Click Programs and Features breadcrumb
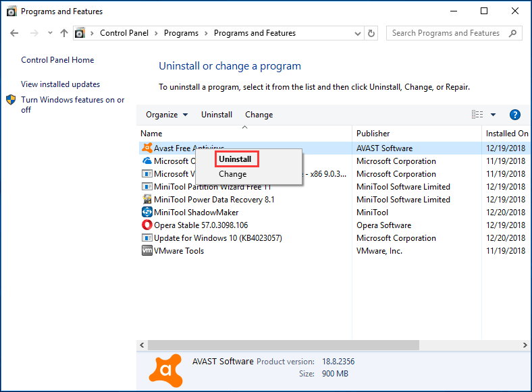Screen dimensions: 532x392 pos(255,33)
